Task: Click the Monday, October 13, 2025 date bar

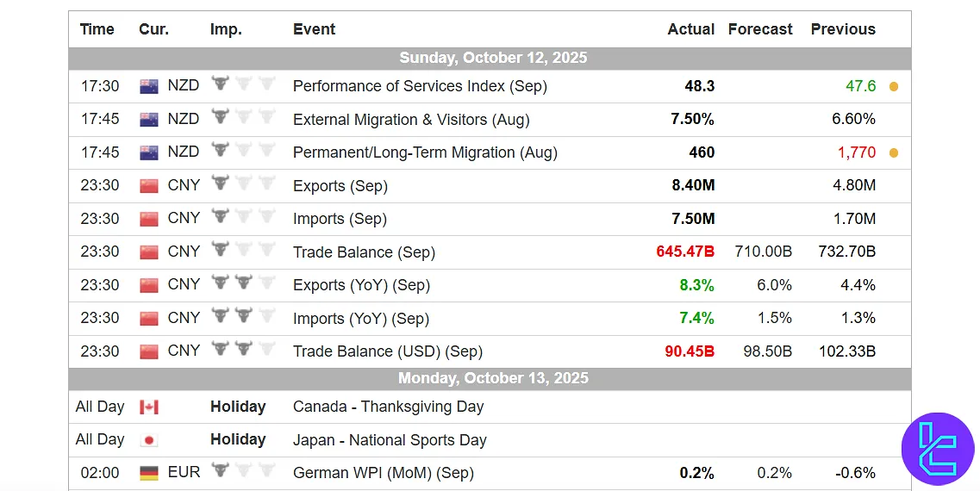Action: tap(493, 378)
